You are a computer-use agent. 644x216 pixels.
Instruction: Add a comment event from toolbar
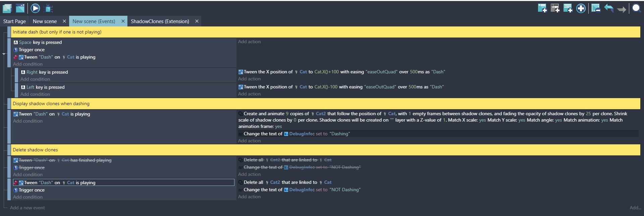pyautogui.click(x=568, y=8)
